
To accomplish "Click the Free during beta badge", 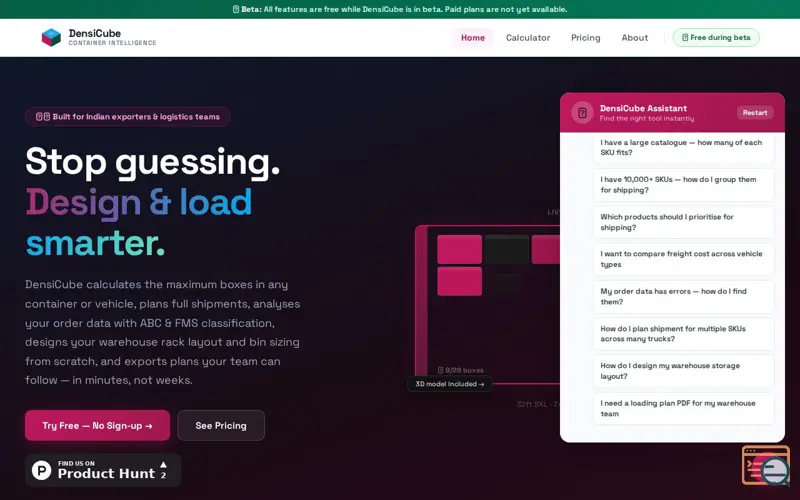I will (716, 38).
